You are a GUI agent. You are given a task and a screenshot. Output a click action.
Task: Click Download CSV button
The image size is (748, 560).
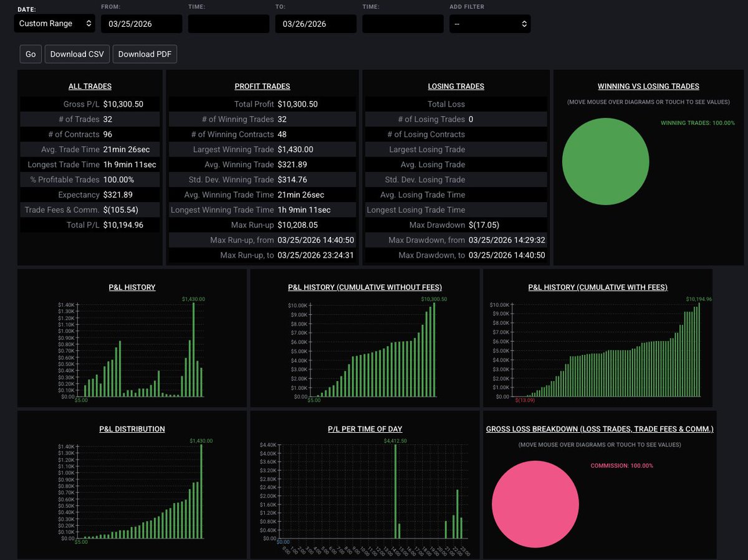(77, 54)
